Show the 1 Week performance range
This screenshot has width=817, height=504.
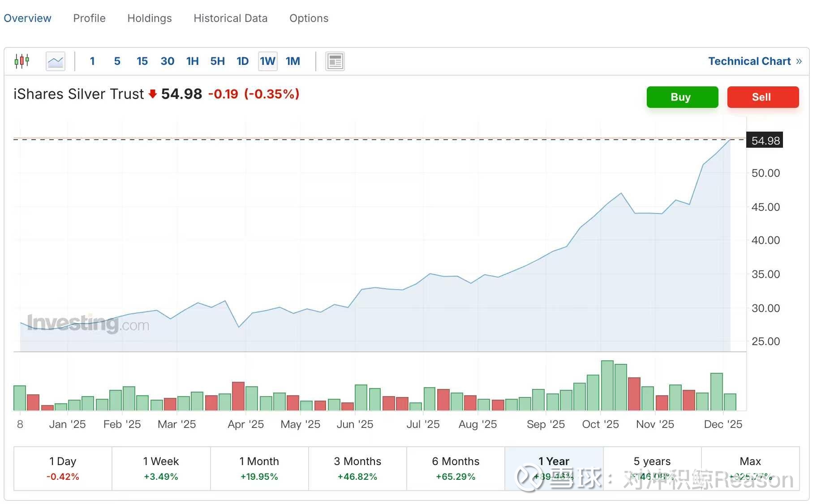161,468
